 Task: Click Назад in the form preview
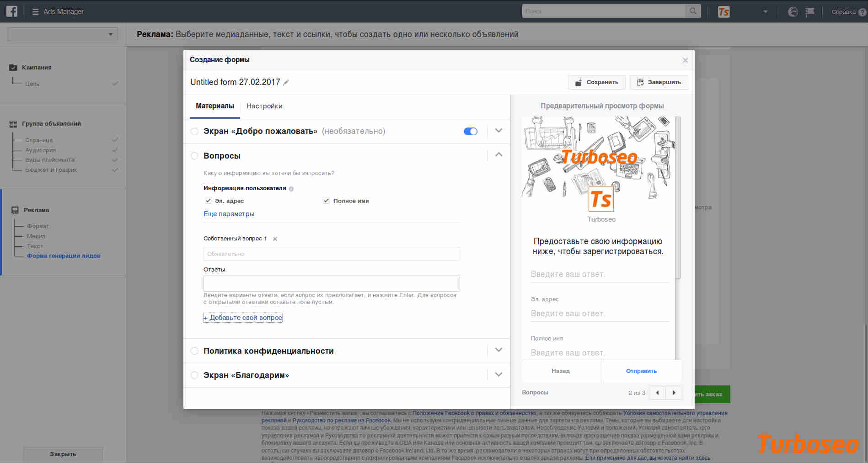561,371
